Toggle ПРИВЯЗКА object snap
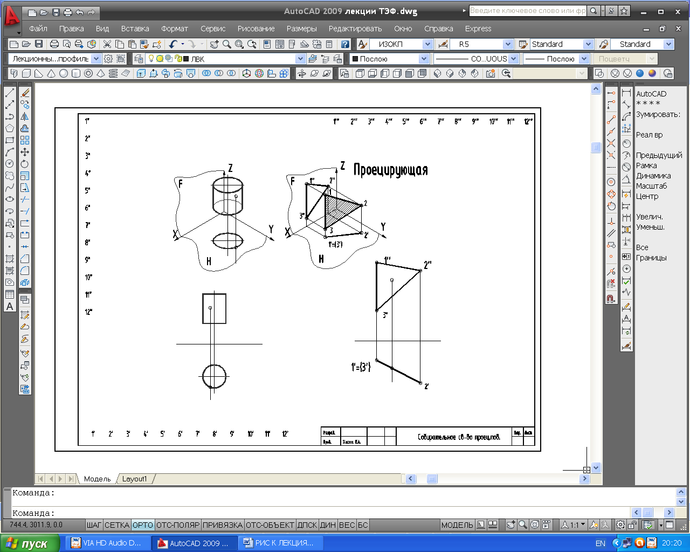 (223, 525)
